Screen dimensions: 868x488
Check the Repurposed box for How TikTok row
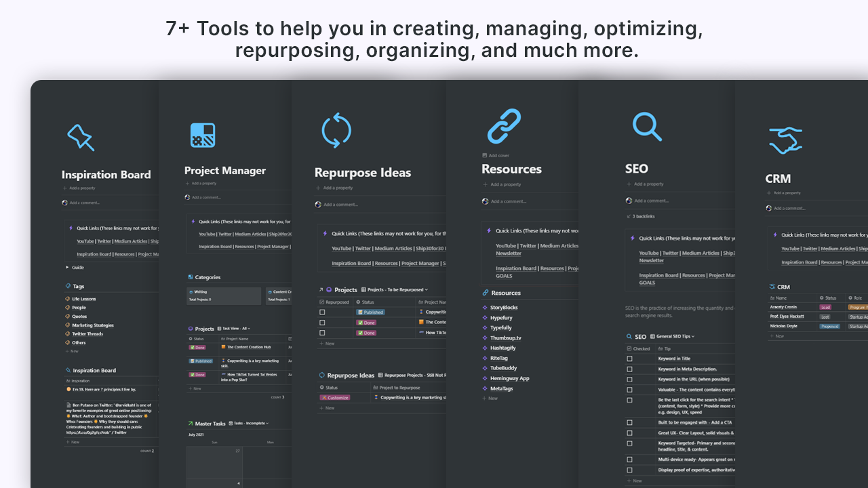[322, 333]
